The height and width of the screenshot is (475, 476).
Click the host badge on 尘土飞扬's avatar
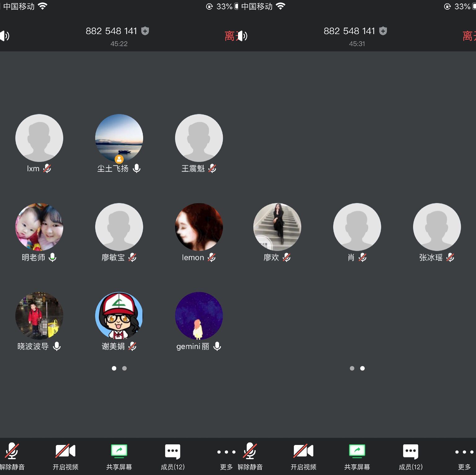tap(119, 159)
